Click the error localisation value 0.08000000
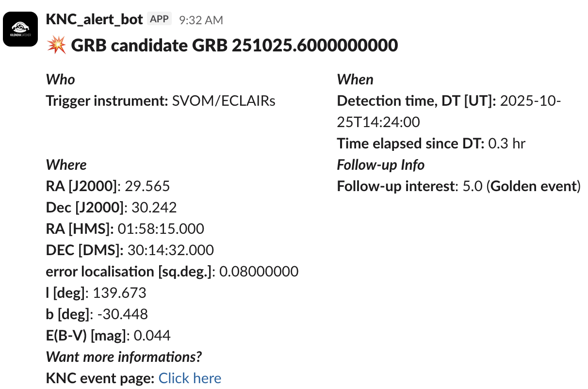 pyautogui.click(x=259, y=272)
